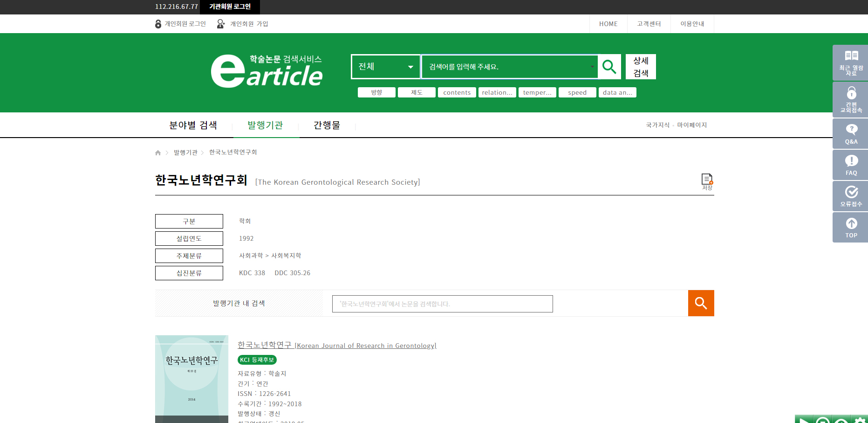Open 고객센터 top menu
The width and height of the screenshot is (868, 423).
[x=649, y=24]
